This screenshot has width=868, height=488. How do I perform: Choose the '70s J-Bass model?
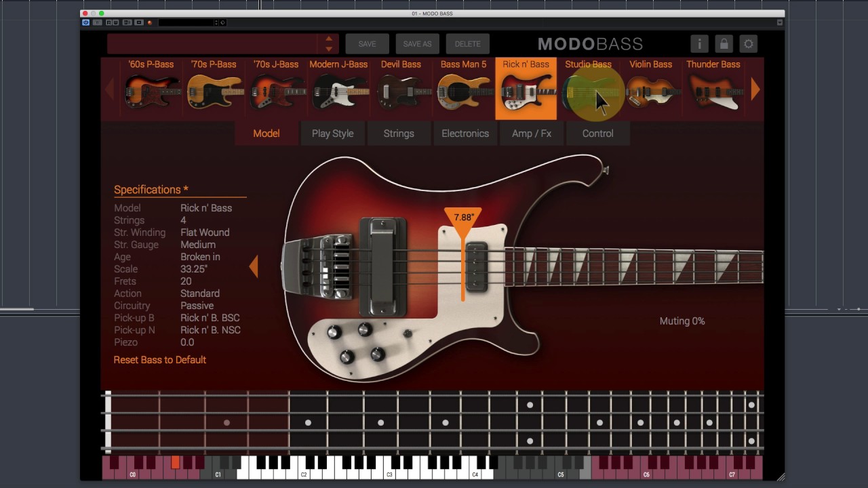pyautogui.click(x=276, y=89)
